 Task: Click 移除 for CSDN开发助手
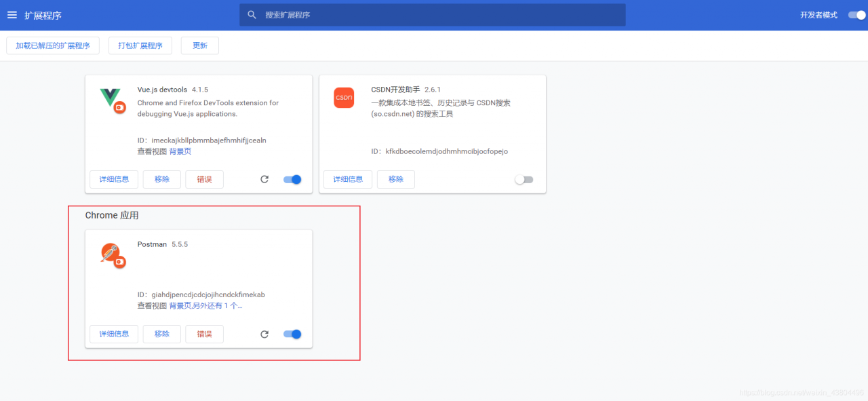pos(396,179)
